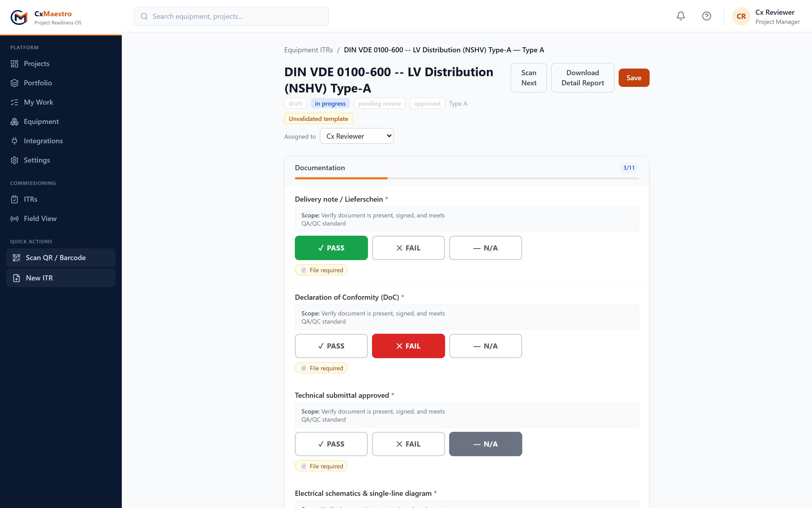
Task: Click the QR code scan icon
Action: coord(16,258)
